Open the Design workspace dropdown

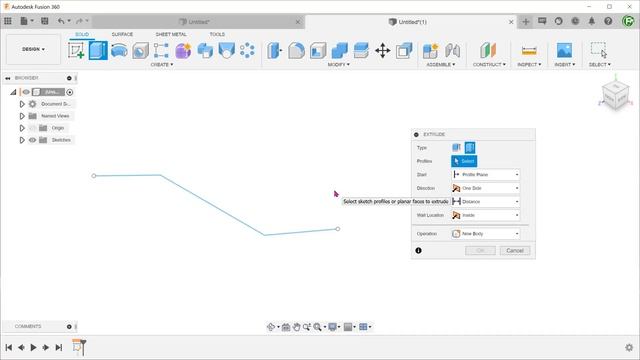point(33,49)
